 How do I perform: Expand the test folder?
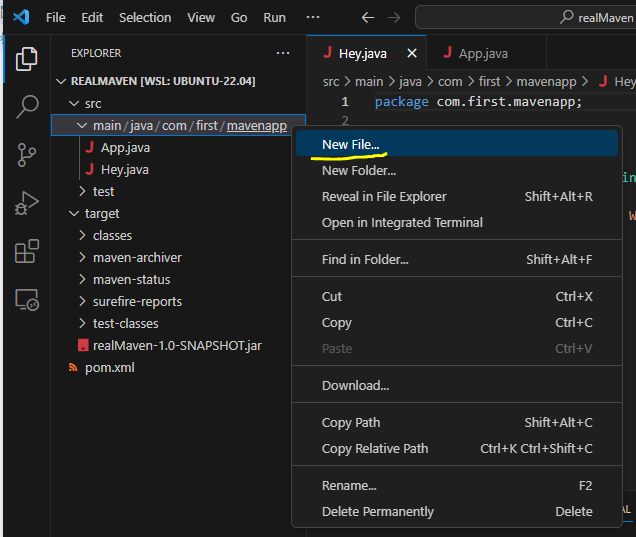point(82,191)
